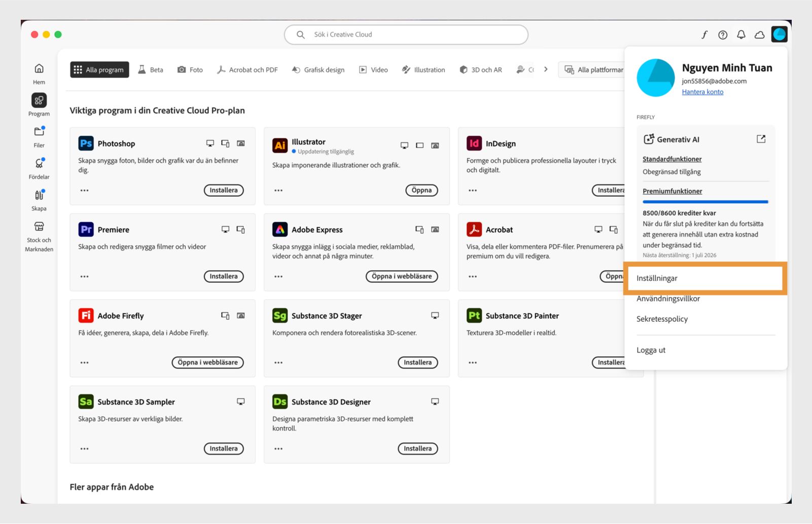The image size is (812, 524).
Task: Click the Photoshop app icon
Action: pyautogui.click(x=86, y=143)
